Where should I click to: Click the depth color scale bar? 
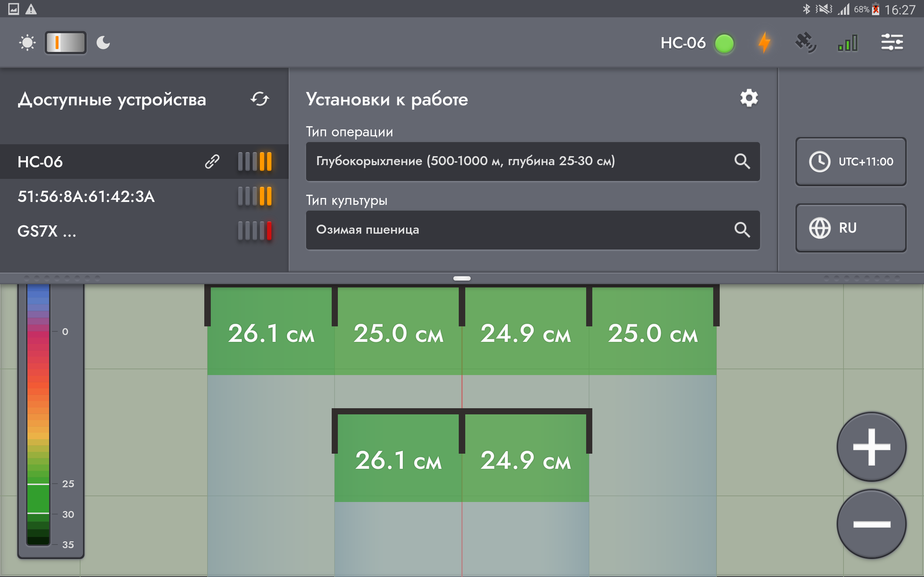pos(38,415)
